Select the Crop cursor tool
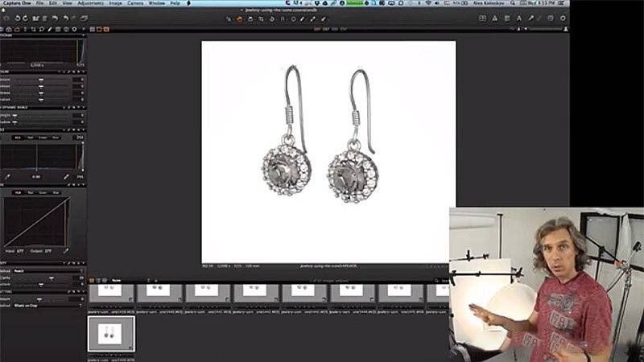This screenshot has width=644, height=362. (x=261, y=18)
